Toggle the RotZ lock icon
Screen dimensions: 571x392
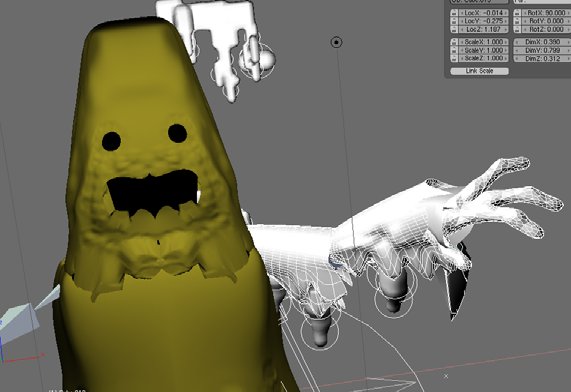point(517,29)
